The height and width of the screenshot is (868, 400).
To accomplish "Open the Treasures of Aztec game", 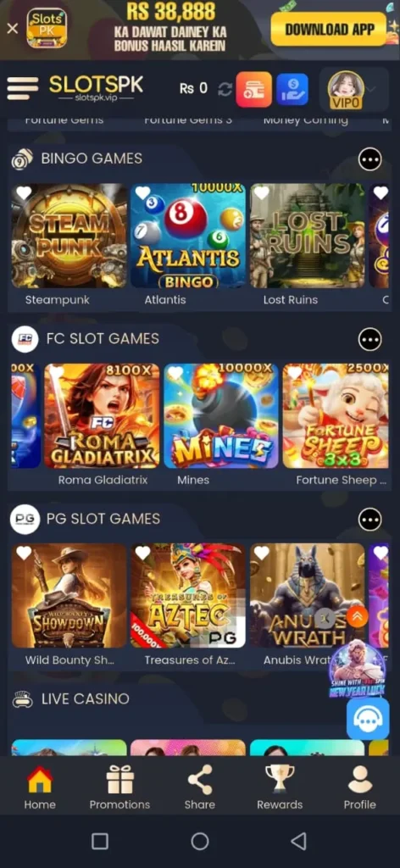I will [188, 596].
